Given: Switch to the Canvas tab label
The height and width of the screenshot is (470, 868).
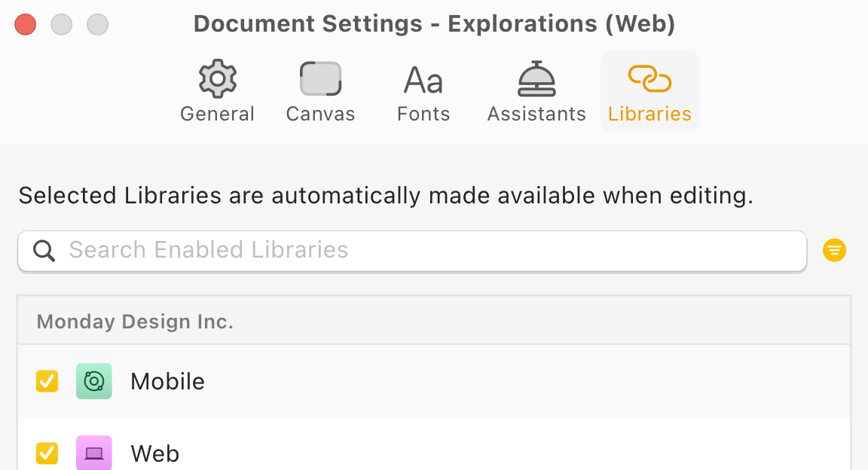Looking at the screenshot, I should tap(320, 114).
